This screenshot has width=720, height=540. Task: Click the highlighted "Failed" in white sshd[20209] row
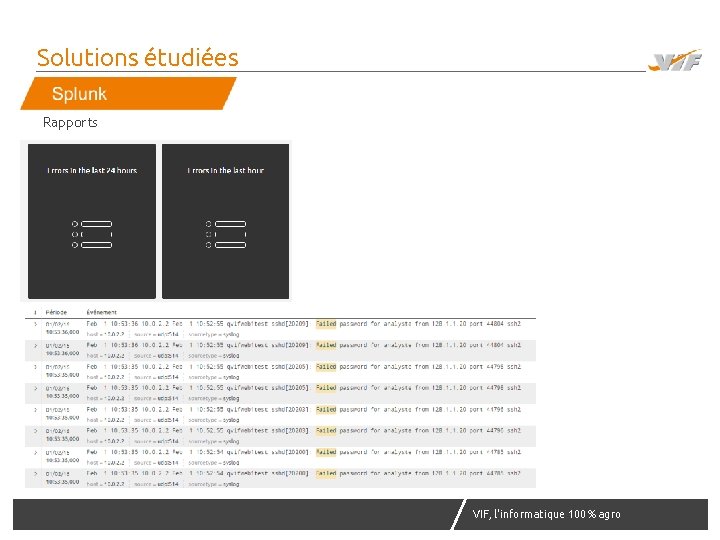coord(326,324)
